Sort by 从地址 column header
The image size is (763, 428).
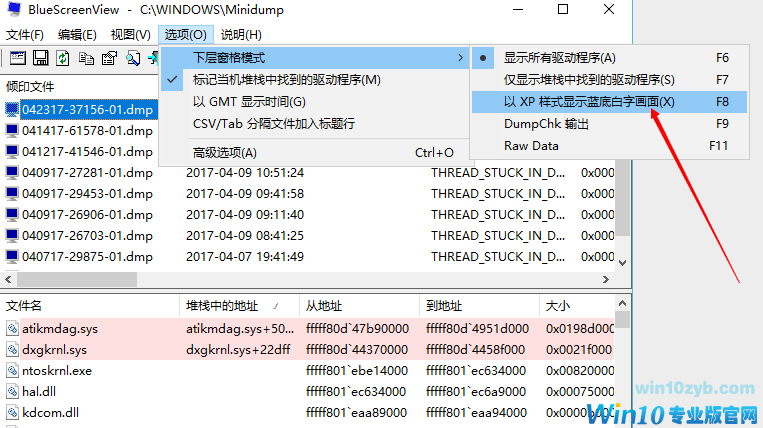coord(360,306)
